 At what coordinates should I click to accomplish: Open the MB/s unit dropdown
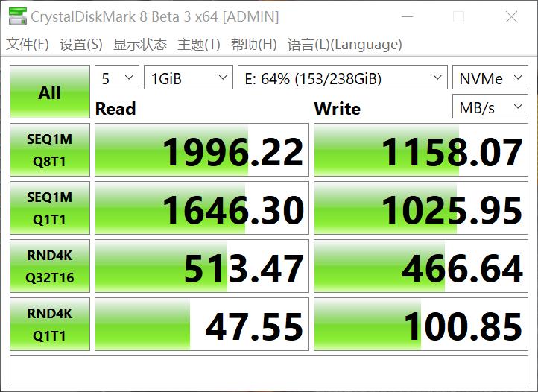point(490,107)
